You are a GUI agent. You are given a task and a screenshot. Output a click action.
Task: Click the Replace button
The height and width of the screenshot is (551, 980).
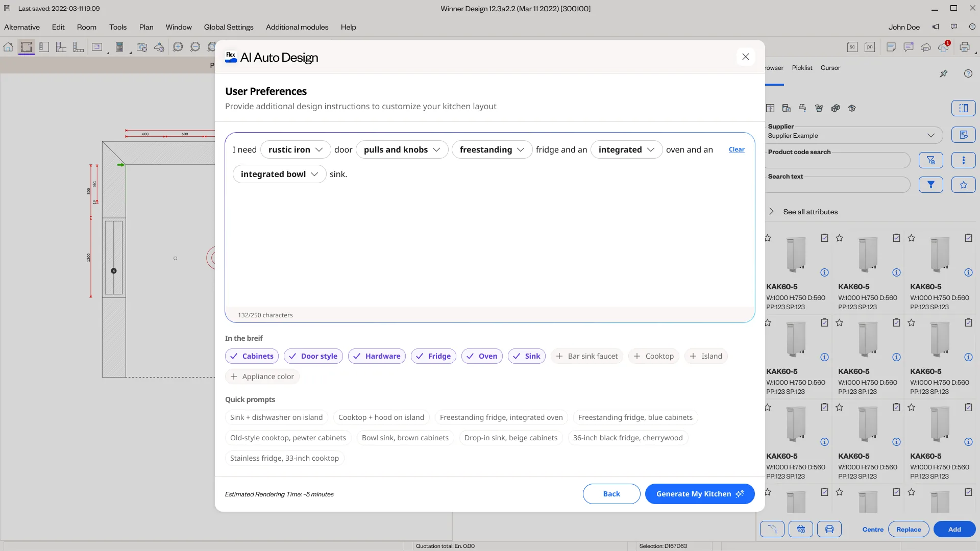click(x=909, y=529)
